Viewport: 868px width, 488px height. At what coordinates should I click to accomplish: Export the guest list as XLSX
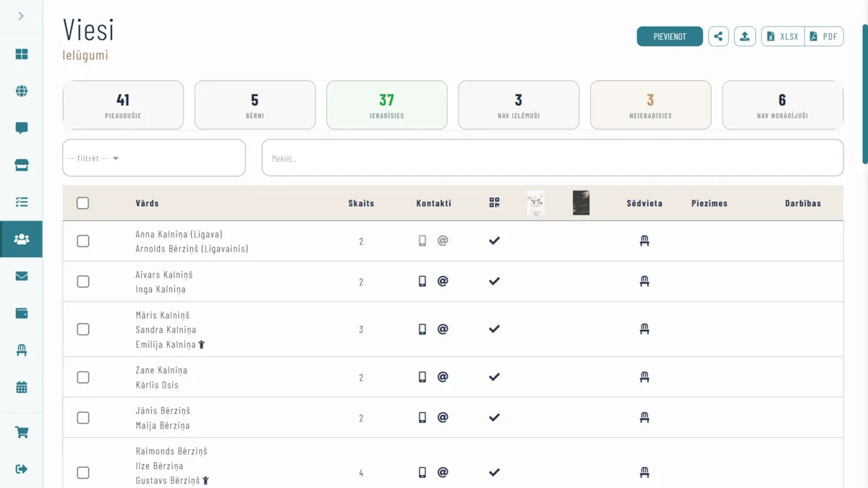pos(783,36)
